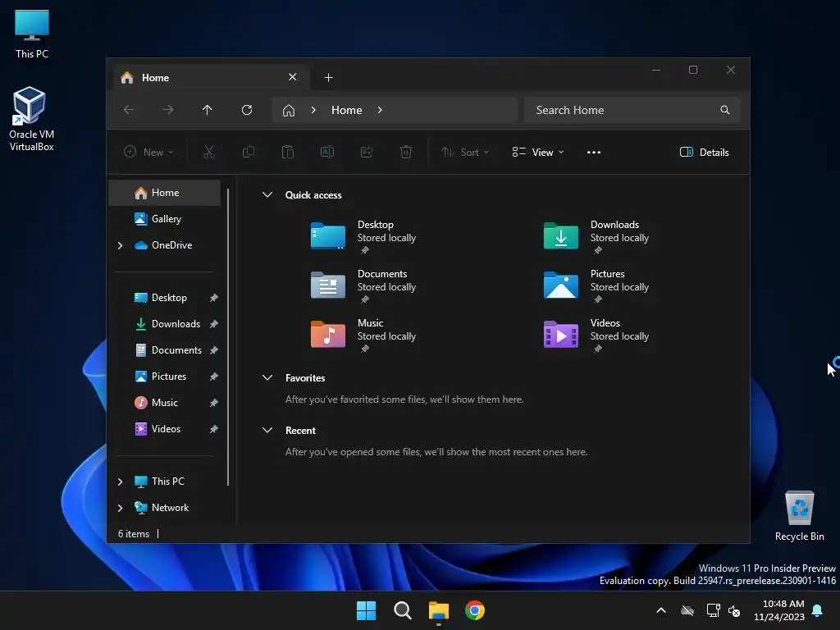This screenshot has height=630, width=840.
Task: Open the View dropdown menu
Action: 538,152
